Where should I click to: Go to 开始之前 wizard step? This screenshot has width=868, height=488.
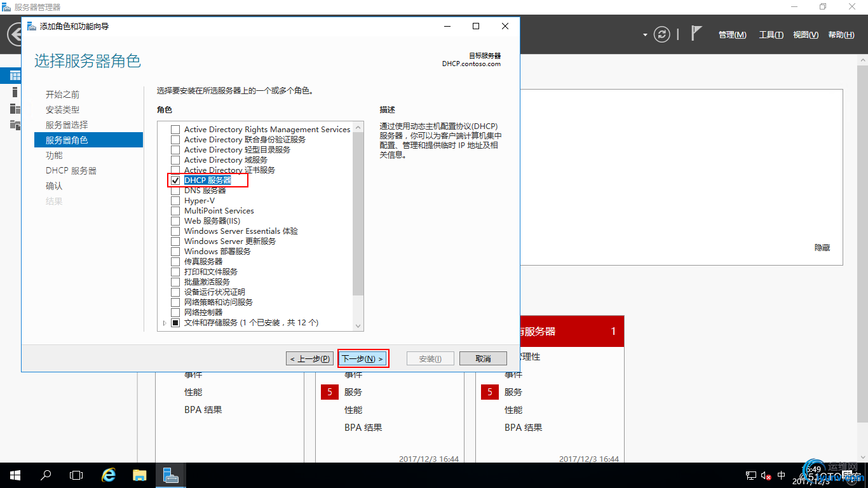(x=62, y=95)
